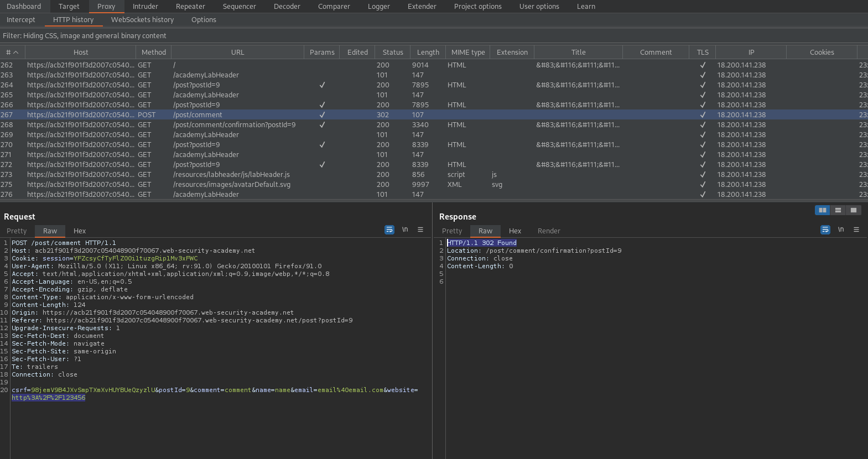
Task: Open Proxy Options sub-tab
Action: [204, 20]
